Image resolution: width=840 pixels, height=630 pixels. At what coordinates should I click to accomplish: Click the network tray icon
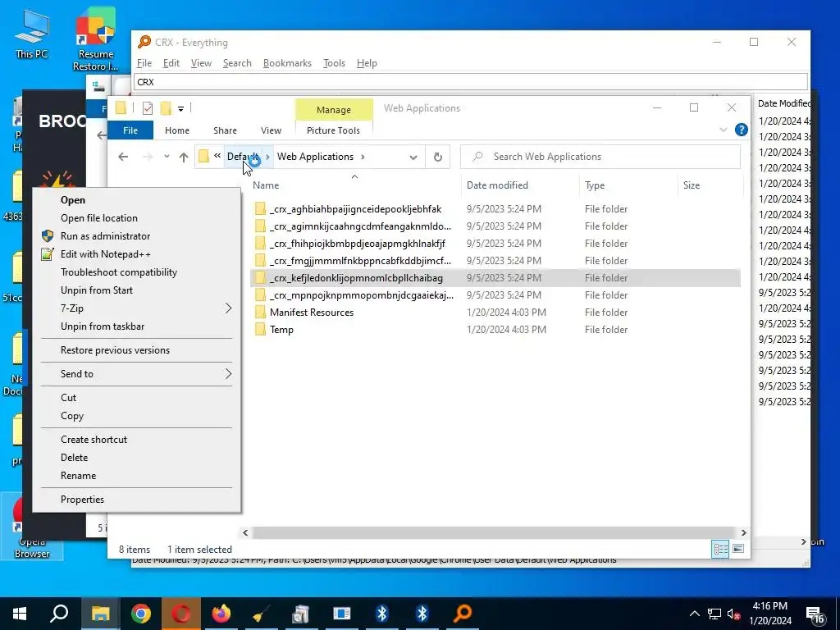click(714, 614)
